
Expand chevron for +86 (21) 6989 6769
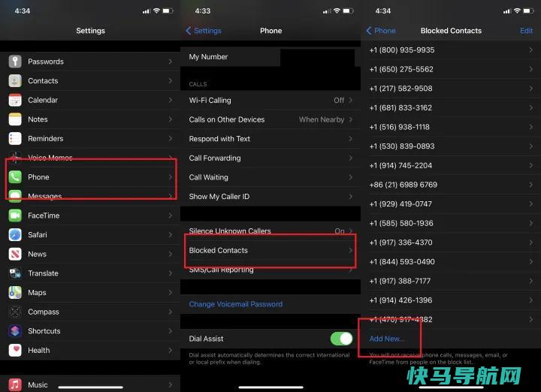tap(530, 185)
